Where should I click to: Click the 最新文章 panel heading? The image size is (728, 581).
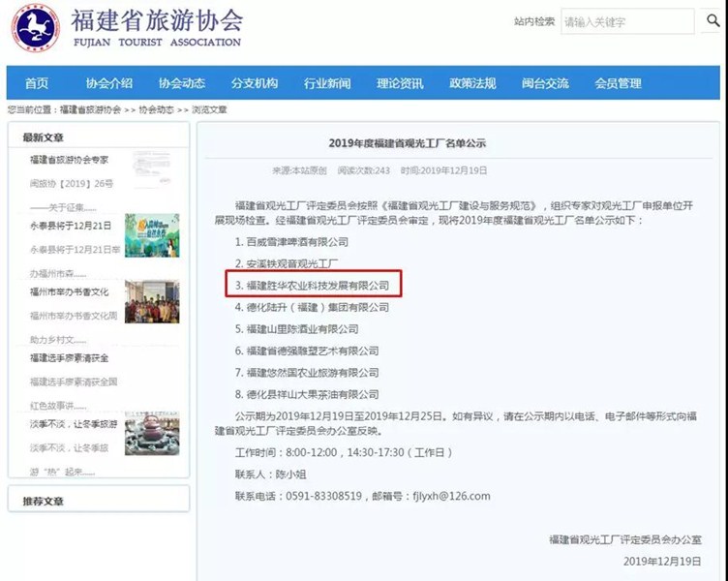pyautogui.click(x=44, y=138)
